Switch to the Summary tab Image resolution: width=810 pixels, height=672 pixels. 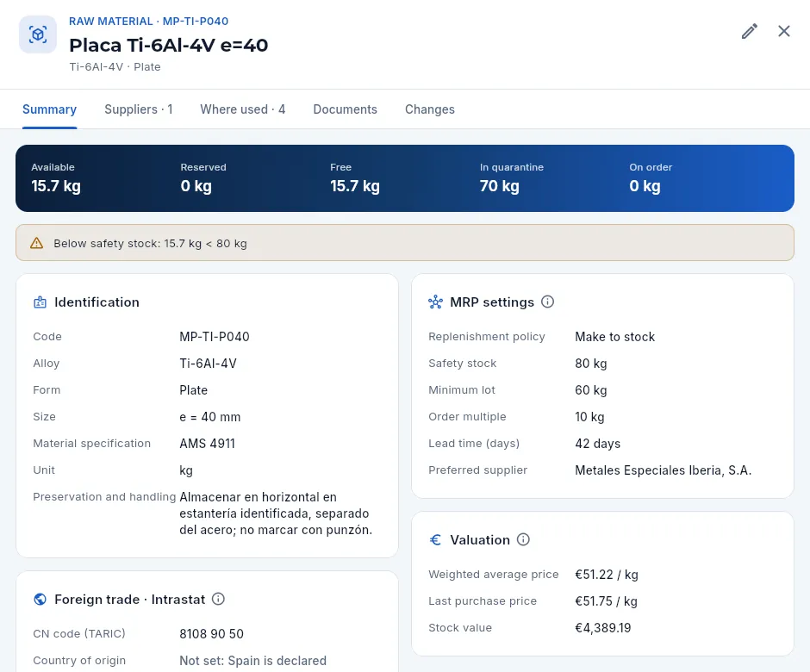pos(50,109)
